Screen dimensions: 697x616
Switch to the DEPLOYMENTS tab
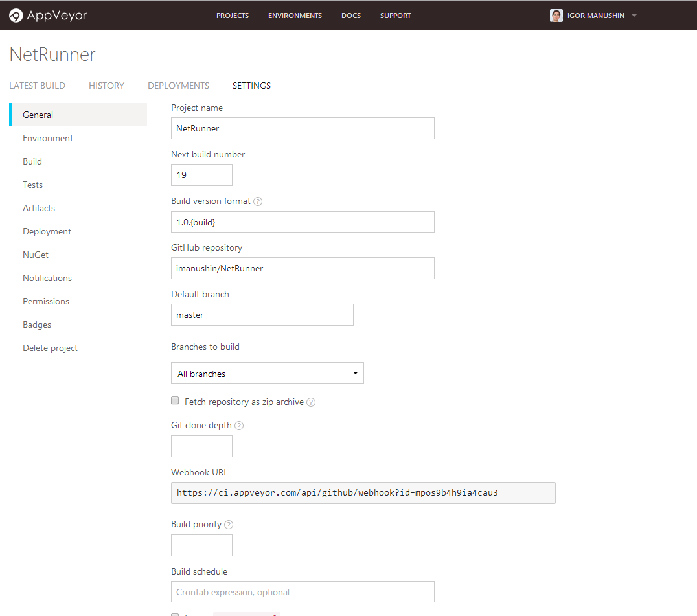[178, 85]
